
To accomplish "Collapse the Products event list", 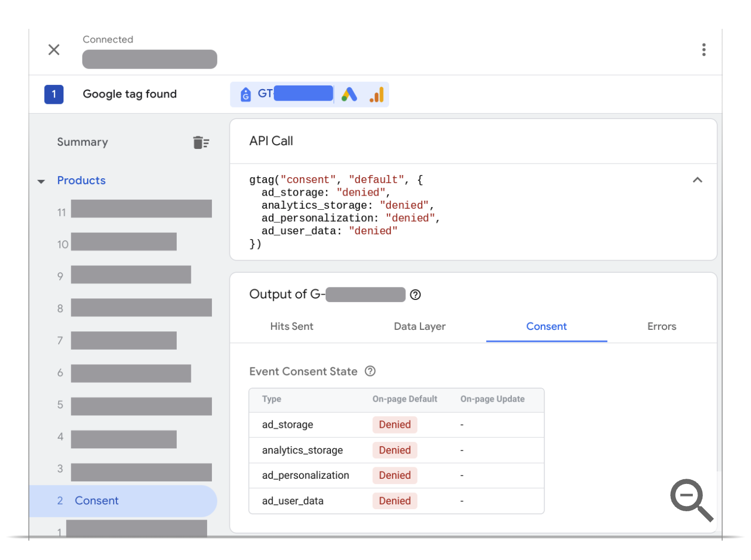I will (x=41, y=181).
